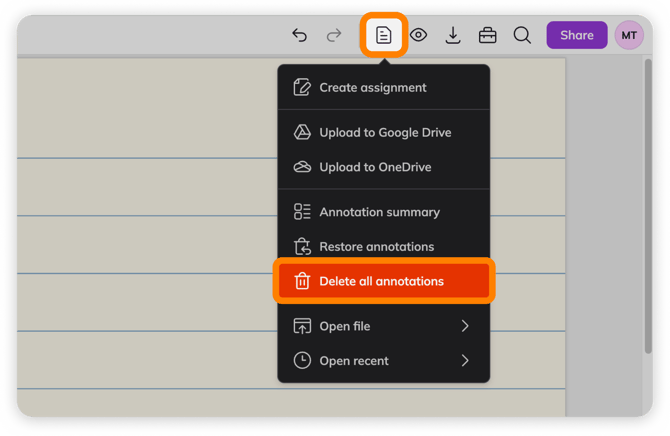
Task: Open Annotation summary
Action: click(384, 212)
